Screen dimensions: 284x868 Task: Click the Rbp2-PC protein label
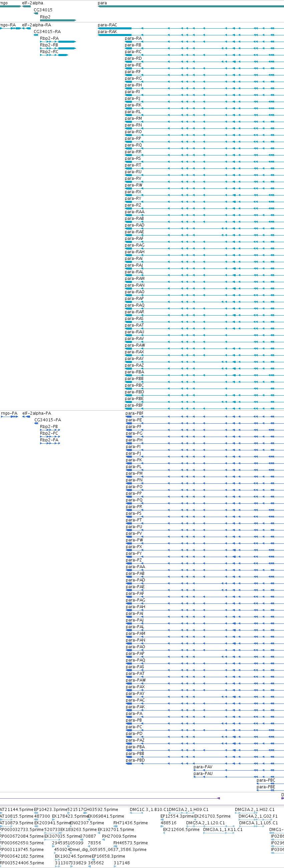pos(49,434)
